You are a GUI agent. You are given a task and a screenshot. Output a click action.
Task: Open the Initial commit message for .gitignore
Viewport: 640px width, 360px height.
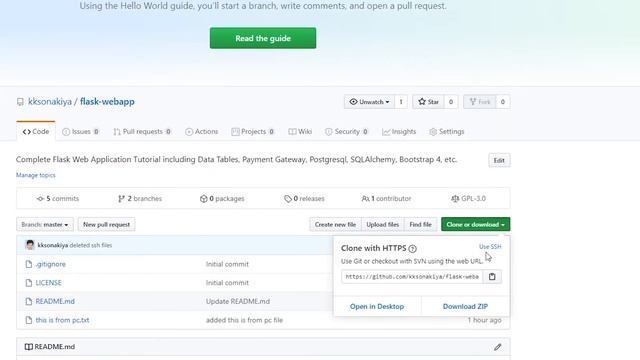(227, 264)
